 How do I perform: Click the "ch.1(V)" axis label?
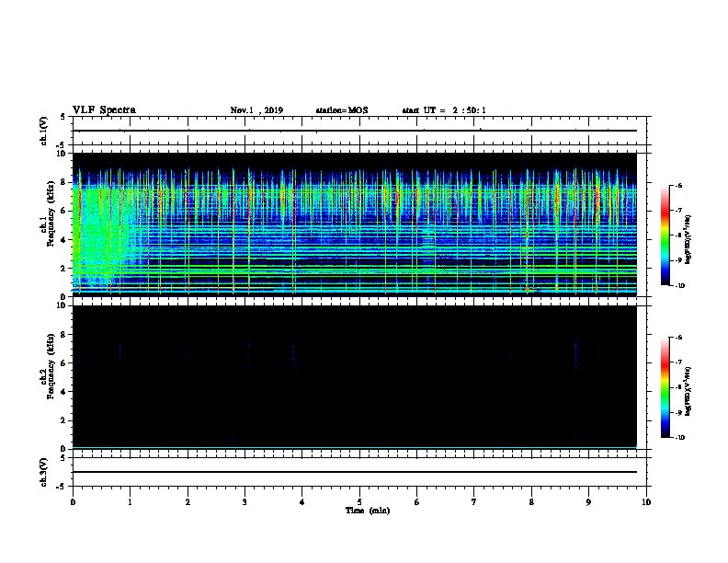(44, 131)
